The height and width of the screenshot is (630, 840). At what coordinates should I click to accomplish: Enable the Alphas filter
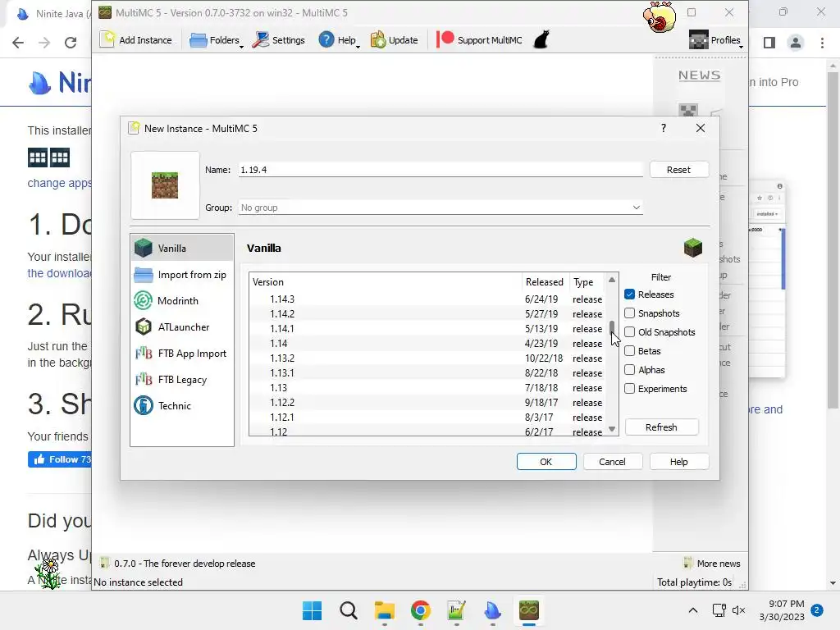630,370
